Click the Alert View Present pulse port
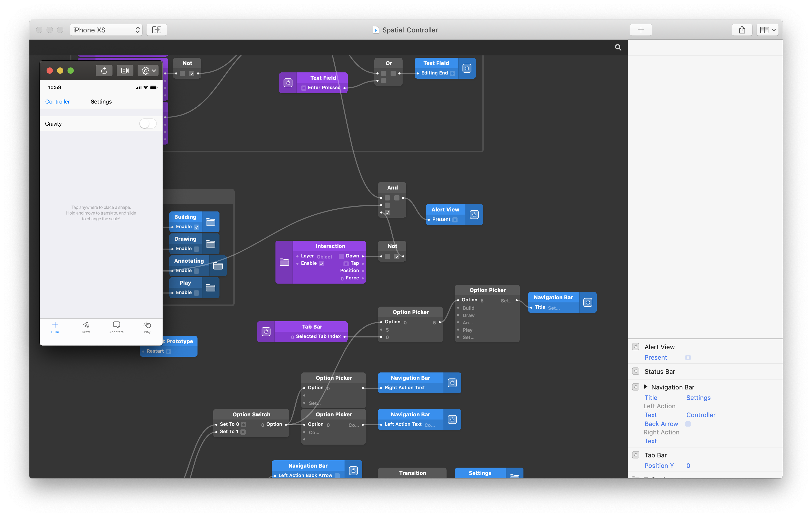 click(x=455, y=220)
